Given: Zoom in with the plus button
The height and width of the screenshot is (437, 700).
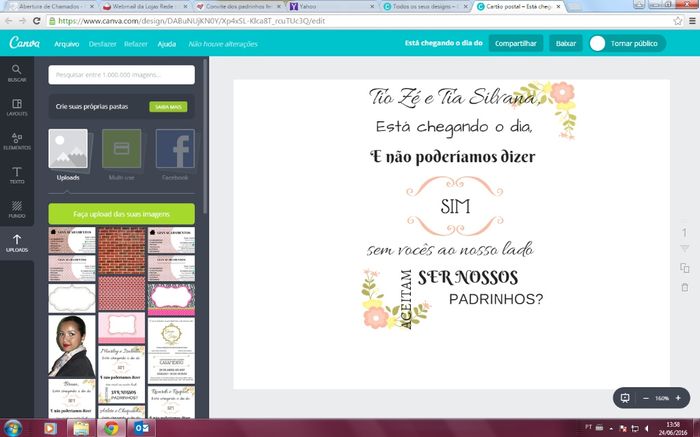Looking at the screenshot, I should (x=678, y=398).
